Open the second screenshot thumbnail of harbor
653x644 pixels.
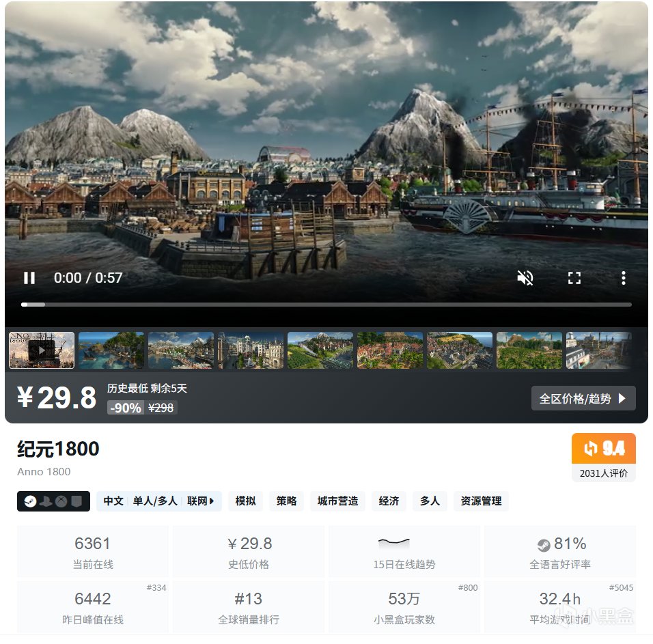coord(111,350)
